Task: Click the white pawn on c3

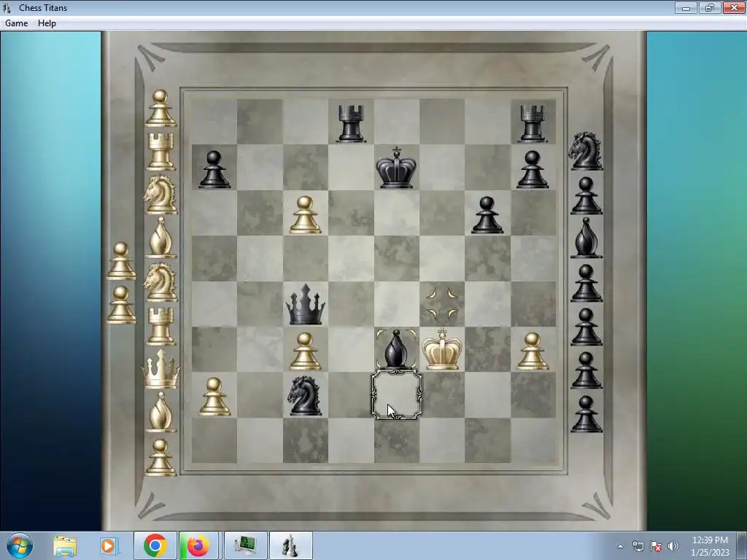Action: [306, 351]
